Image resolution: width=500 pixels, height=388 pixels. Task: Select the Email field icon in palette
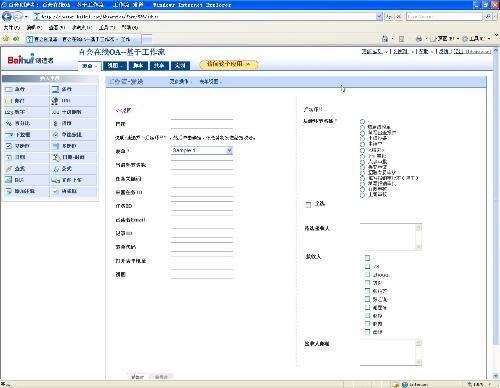[x=9, y=101]
